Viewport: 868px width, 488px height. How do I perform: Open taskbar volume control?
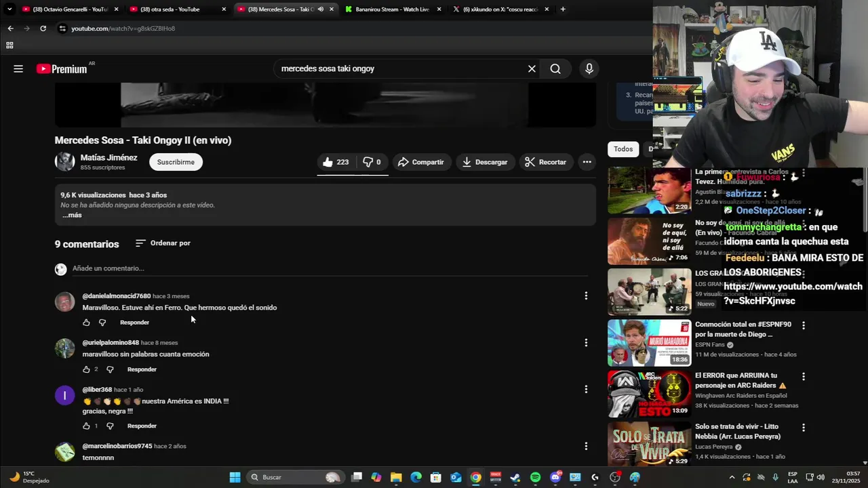[x=821, y=477]
